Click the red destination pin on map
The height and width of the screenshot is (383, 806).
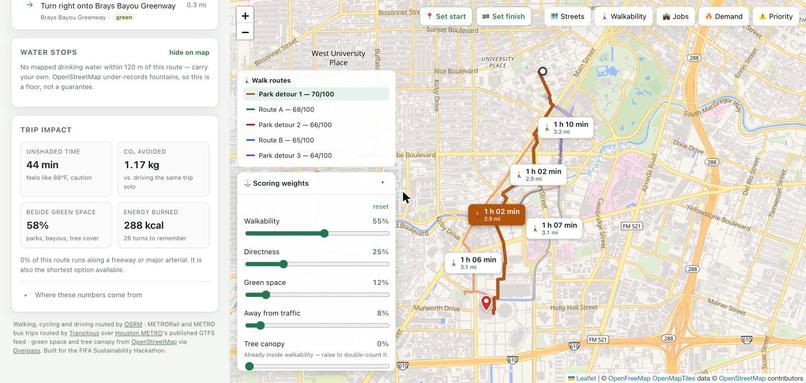[x=486, y=303]
